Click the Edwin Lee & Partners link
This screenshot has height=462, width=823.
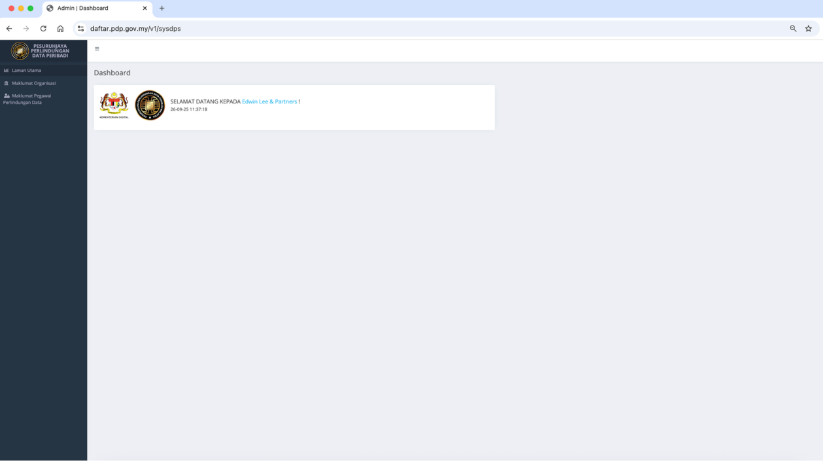[269, 101]
